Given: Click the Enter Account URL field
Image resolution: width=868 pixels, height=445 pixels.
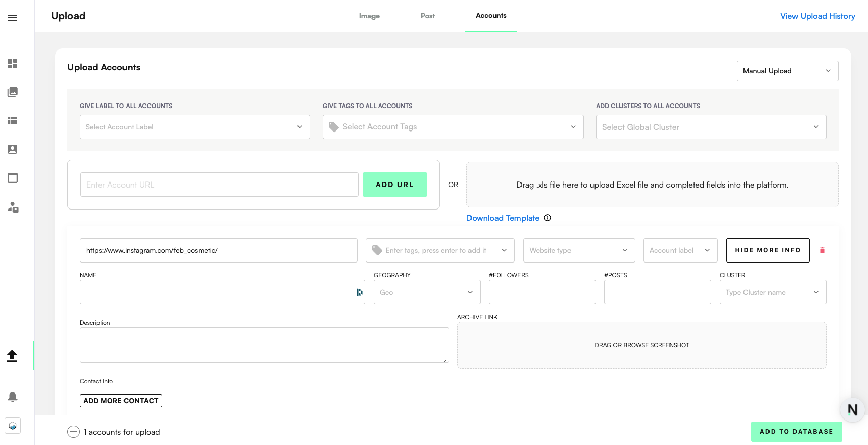Looking at the screenshot, I should tap(219, 185).
